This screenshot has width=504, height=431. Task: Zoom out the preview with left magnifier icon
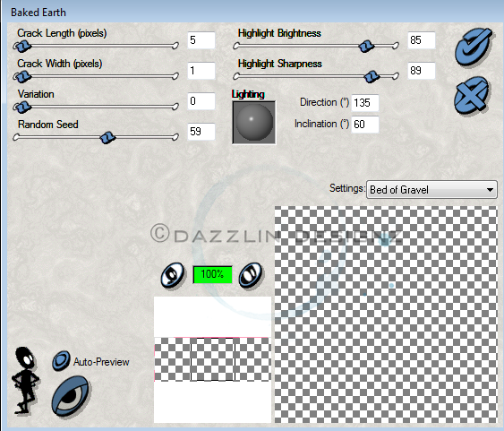click(x=173, y=275)
